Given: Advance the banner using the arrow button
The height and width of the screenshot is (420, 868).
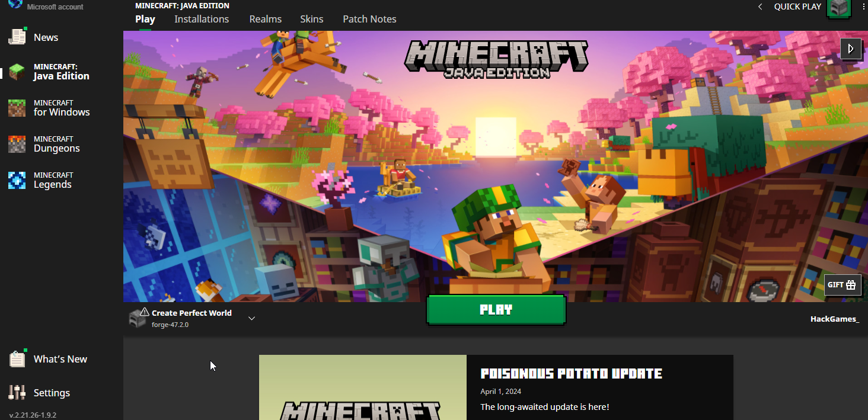Looking at the screenshot, I should (851, 49).
